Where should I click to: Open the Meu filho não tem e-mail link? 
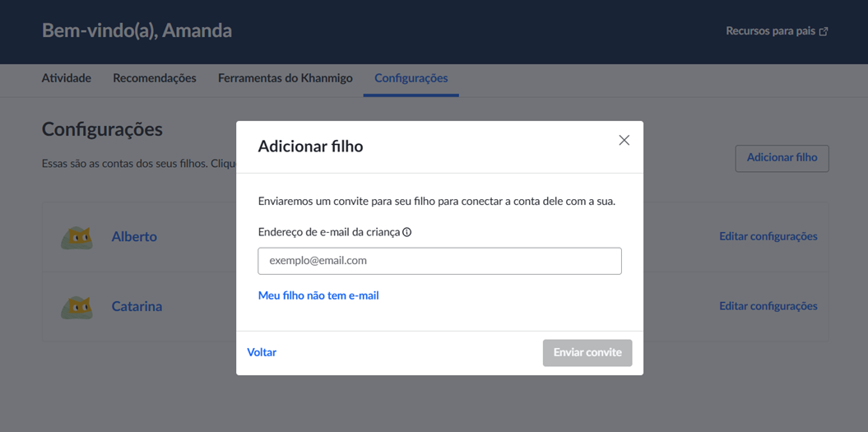click(x=318, y=295)
